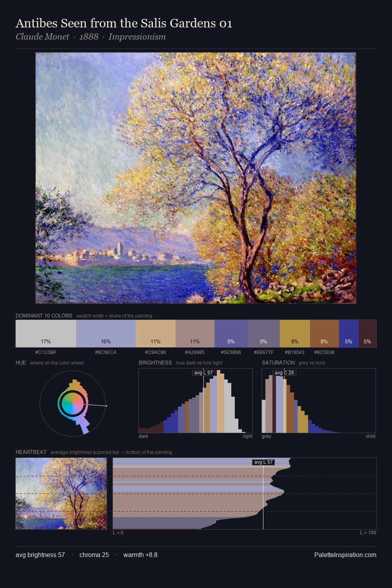Screen dimensions: 392x588
Task: Click the 'HEARTBEAT' section heading
Action: coord(31,452)
